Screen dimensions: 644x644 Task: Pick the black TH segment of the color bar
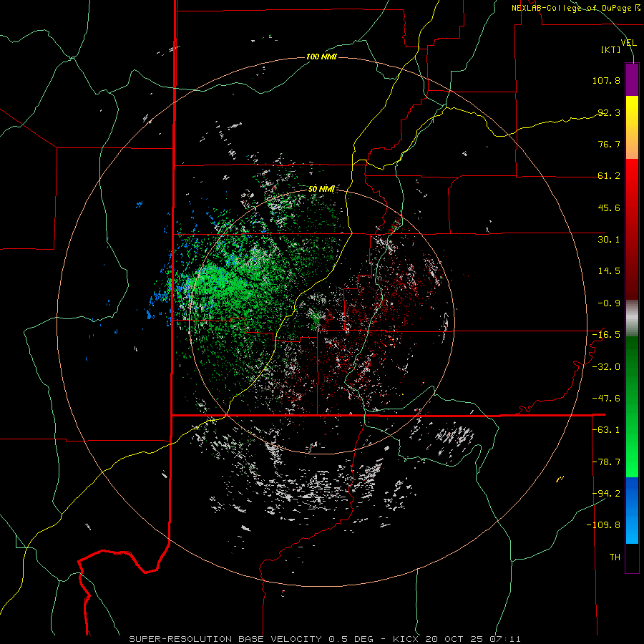(632, 558)
